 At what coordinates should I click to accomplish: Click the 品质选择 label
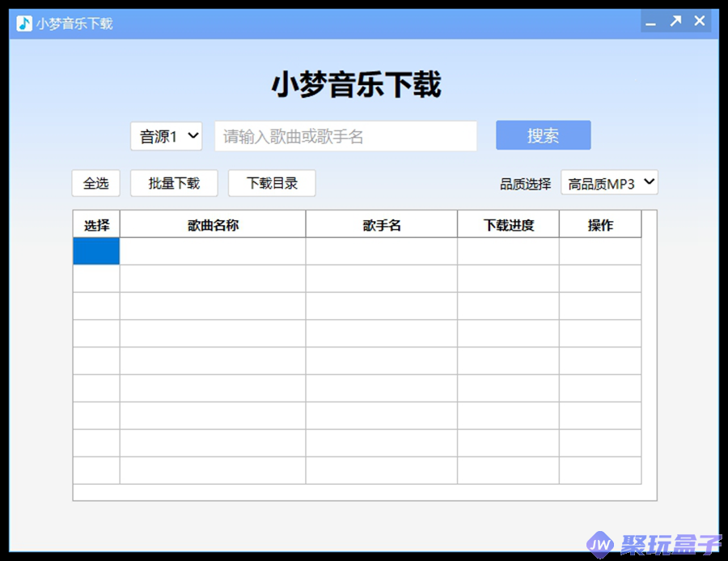(525, 184)
